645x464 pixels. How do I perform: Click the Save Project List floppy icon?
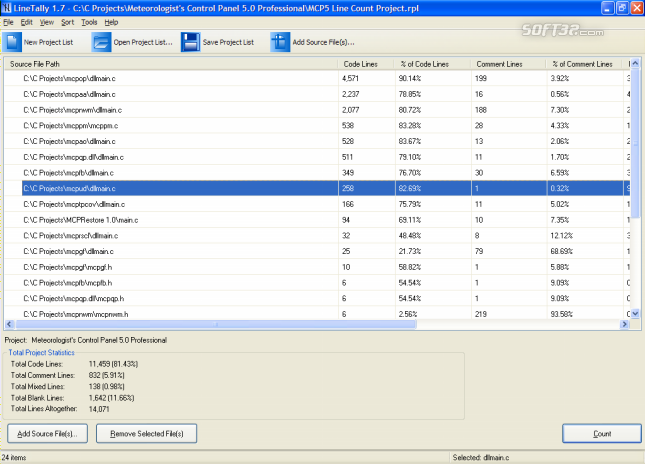[190, 42]
